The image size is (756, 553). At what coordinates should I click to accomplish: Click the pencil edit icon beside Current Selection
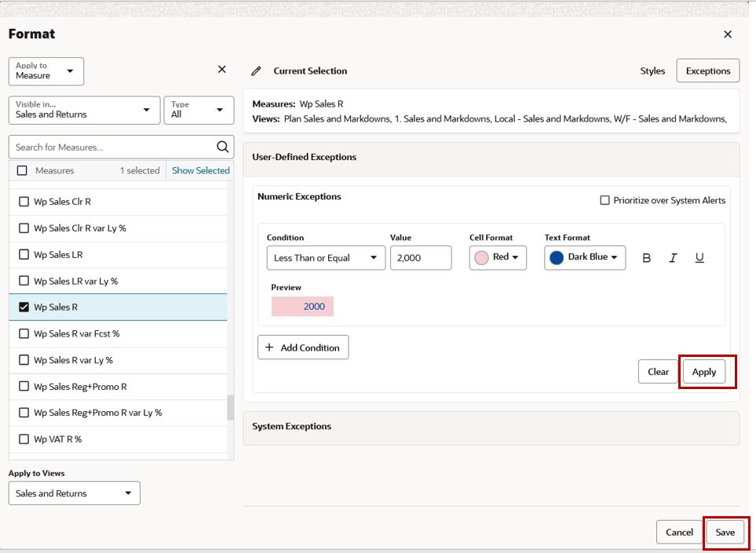[256, 71]
